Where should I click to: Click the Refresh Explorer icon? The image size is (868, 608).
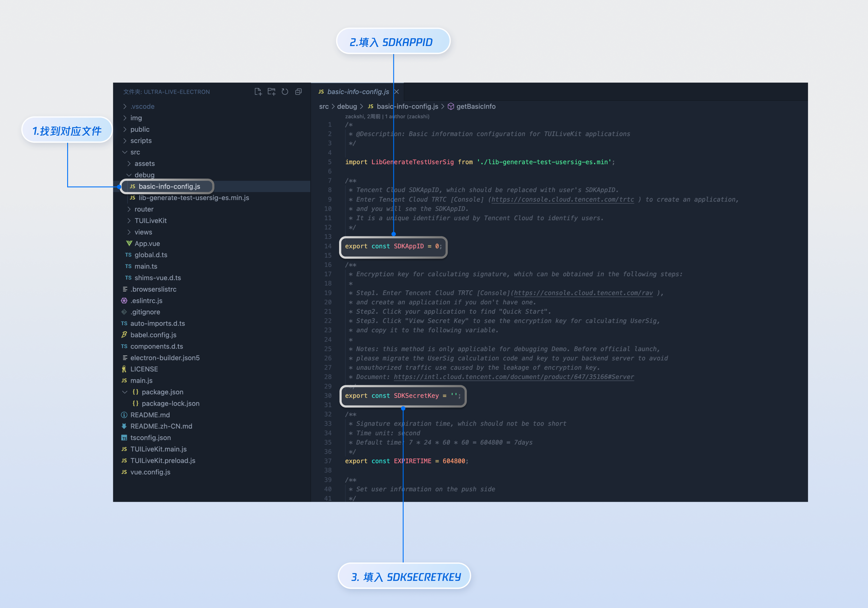(x=285, y=92)
